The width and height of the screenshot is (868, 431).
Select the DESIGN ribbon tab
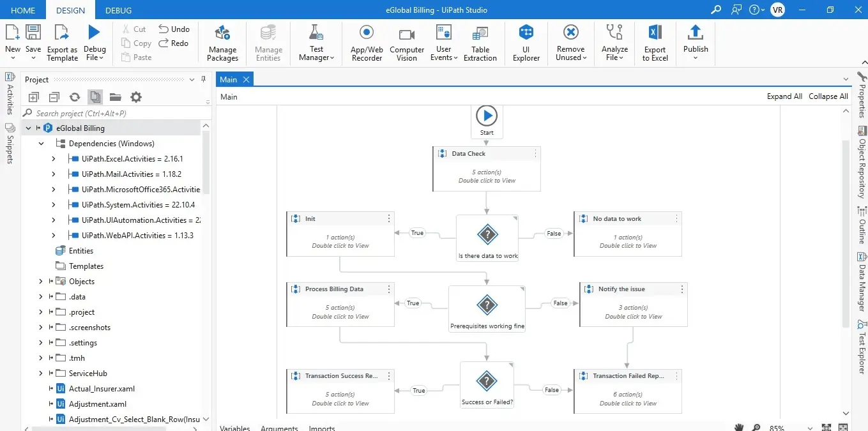point(70,10)
